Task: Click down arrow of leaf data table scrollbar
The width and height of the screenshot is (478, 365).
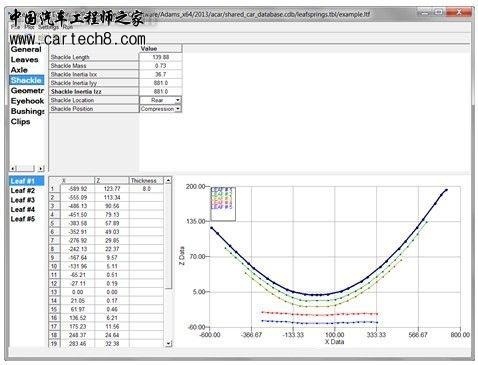Action: pos(168,343)
